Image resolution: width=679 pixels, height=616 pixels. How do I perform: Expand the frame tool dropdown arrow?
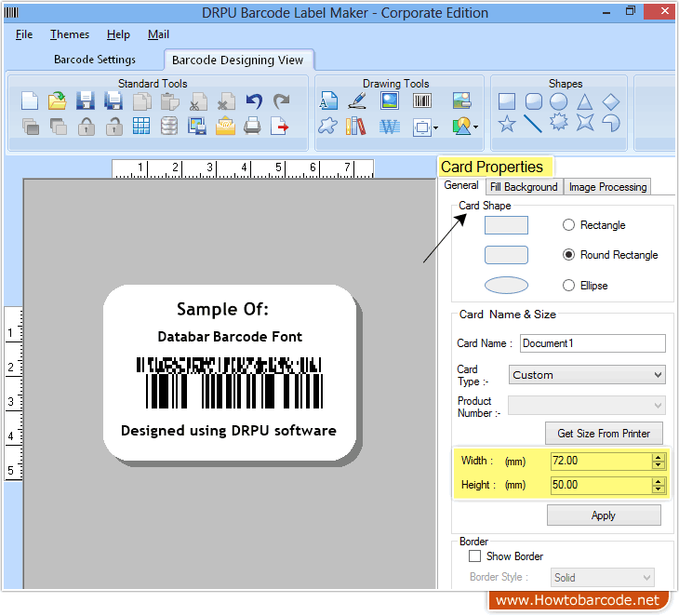coord(435,127)
